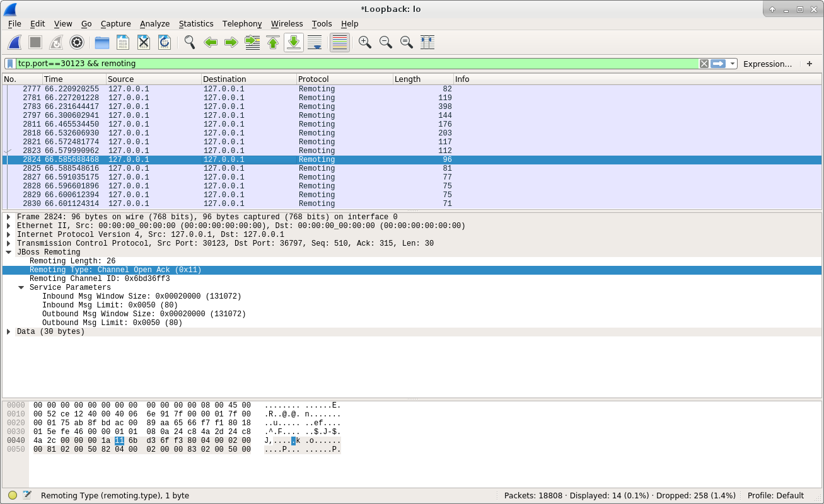Go forward to the next packet
824x504 pixels.
[231, 42]
